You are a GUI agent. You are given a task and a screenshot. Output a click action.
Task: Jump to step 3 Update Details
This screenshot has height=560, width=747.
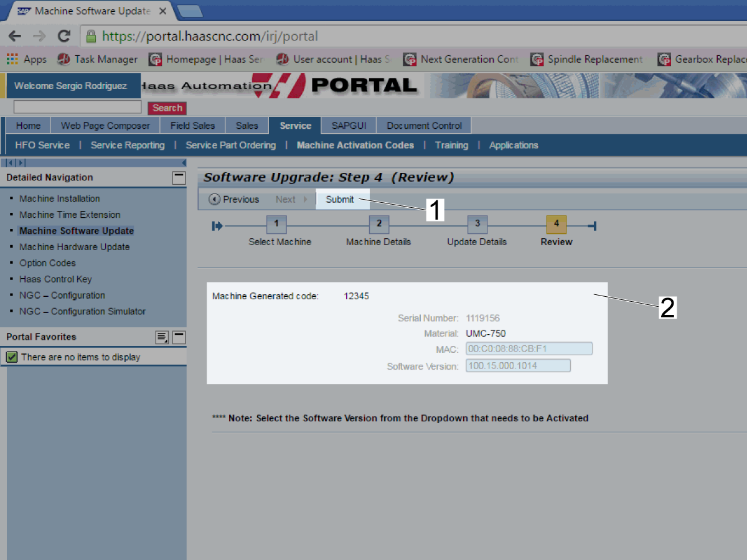pos(477,225)
